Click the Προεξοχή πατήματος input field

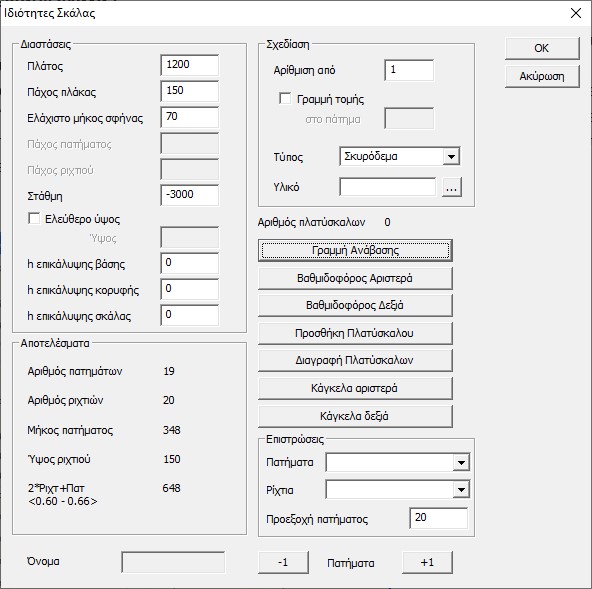coord(438,518)
